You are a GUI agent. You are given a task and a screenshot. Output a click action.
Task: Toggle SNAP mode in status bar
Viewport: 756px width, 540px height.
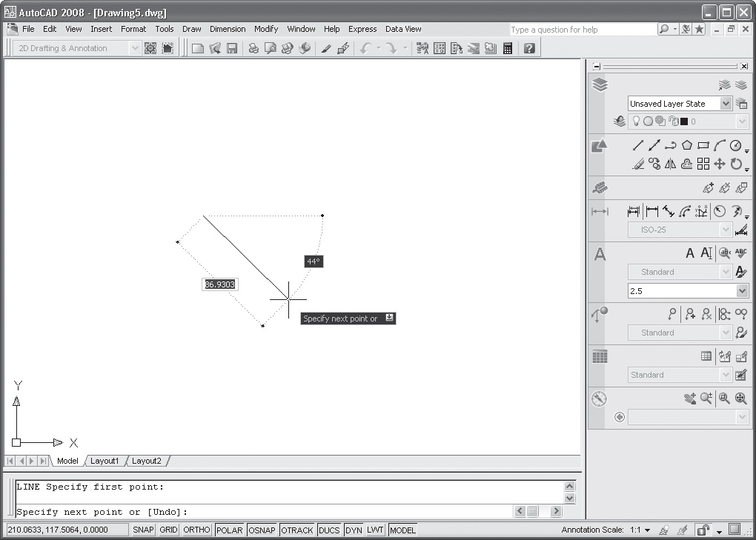[x=143, y=530]
